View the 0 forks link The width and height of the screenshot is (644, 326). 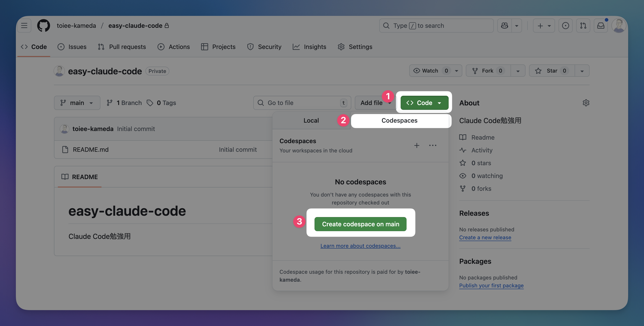(x=475, y=188)
